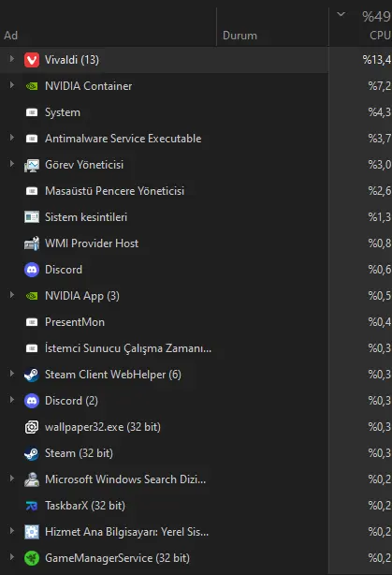
Task: Click the İstemci Sunucu Çalışma Zamanı icon
Action: [32, 348]
